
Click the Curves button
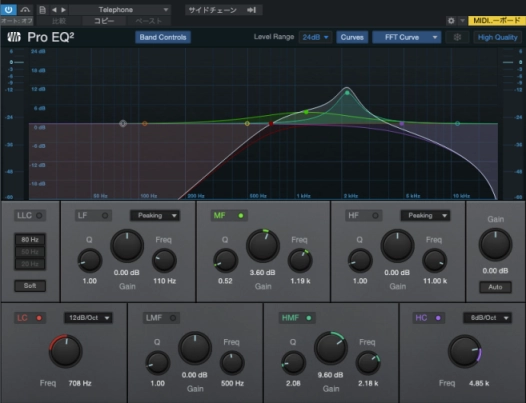[x=352, y=37]
